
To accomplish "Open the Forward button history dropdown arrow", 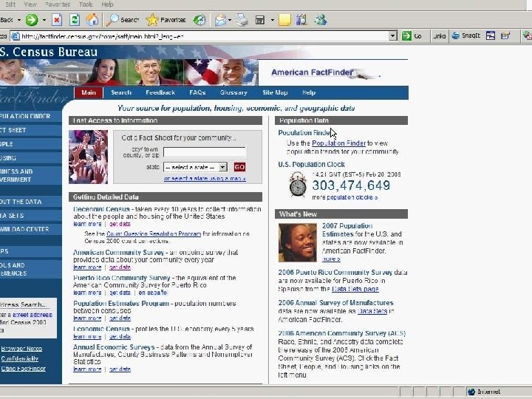I will (44, 20).
